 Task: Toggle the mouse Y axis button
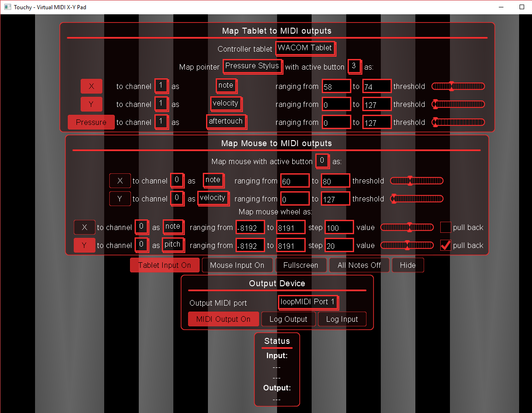pyautogui.click(x=120, y=199)
